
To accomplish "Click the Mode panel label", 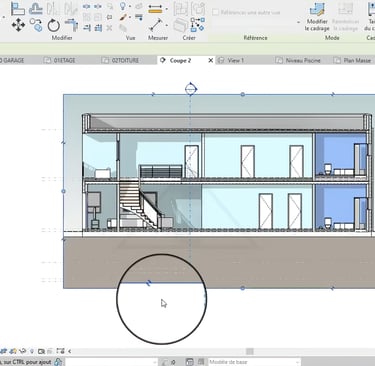I will coord(332,38).
